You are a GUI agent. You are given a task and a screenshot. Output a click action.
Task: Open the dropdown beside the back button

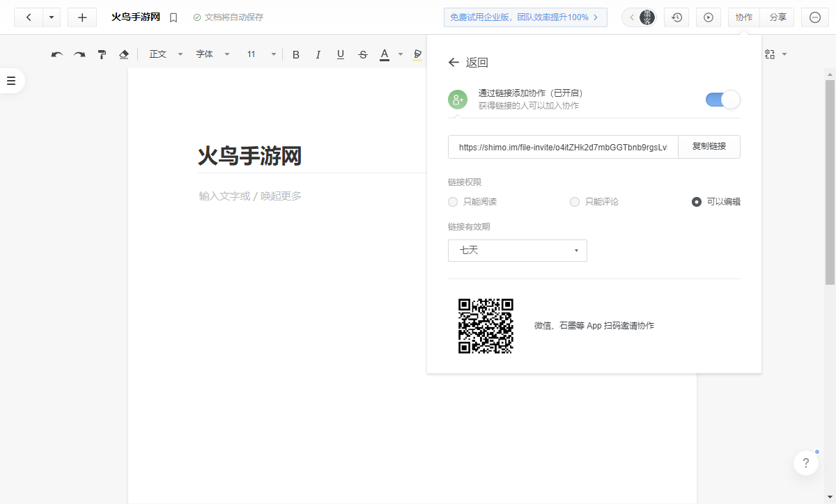(x=52, y=17)
